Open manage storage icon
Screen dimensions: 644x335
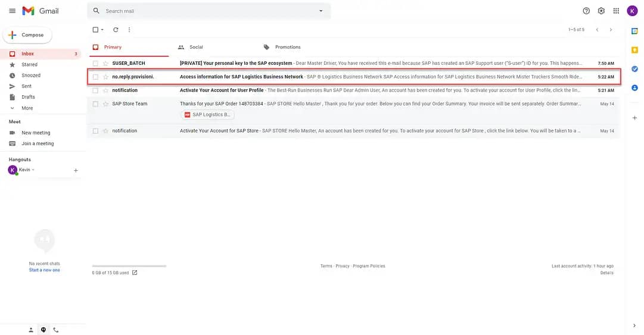pos(135,273)
